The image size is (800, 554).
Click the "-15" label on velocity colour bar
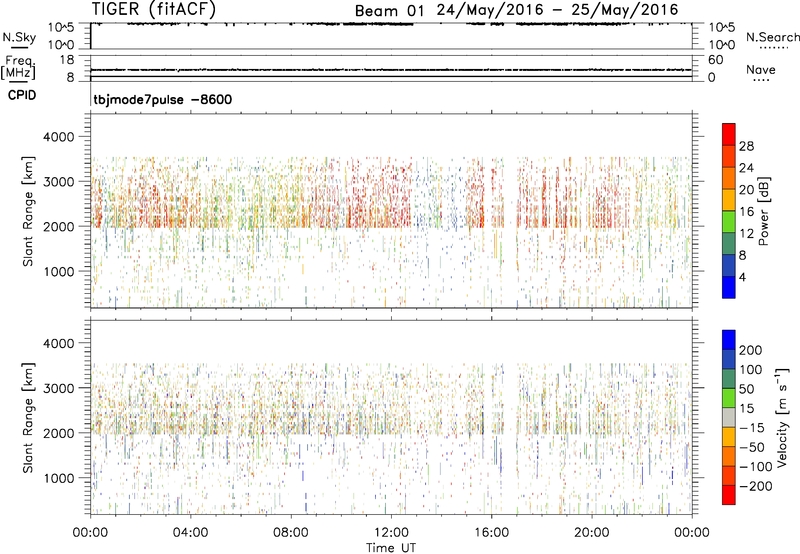pos(752,428)
